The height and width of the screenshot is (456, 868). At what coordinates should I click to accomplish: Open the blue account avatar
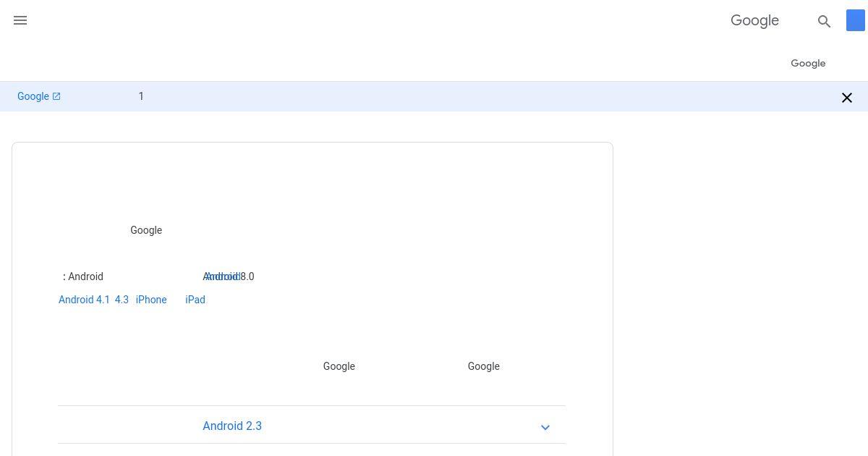click(x=856, y=20)
